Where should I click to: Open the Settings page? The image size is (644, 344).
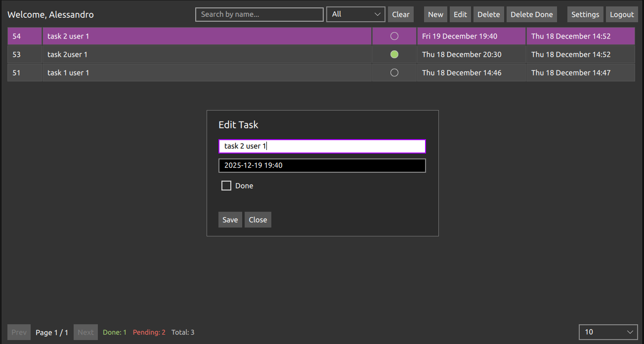(585, 14)
